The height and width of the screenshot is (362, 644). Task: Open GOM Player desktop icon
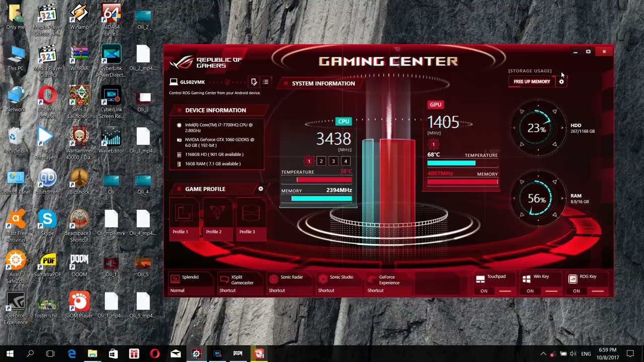pyautogui.click(x=79, y=305)
